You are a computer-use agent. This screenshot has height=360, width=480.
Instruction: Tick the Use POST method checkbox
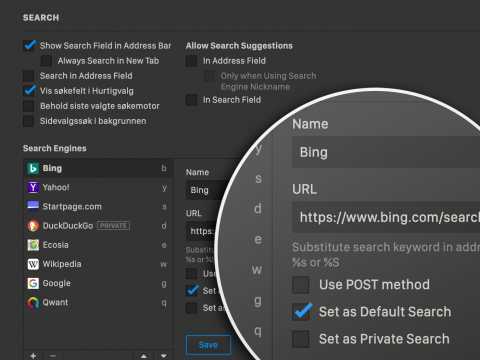300,285
